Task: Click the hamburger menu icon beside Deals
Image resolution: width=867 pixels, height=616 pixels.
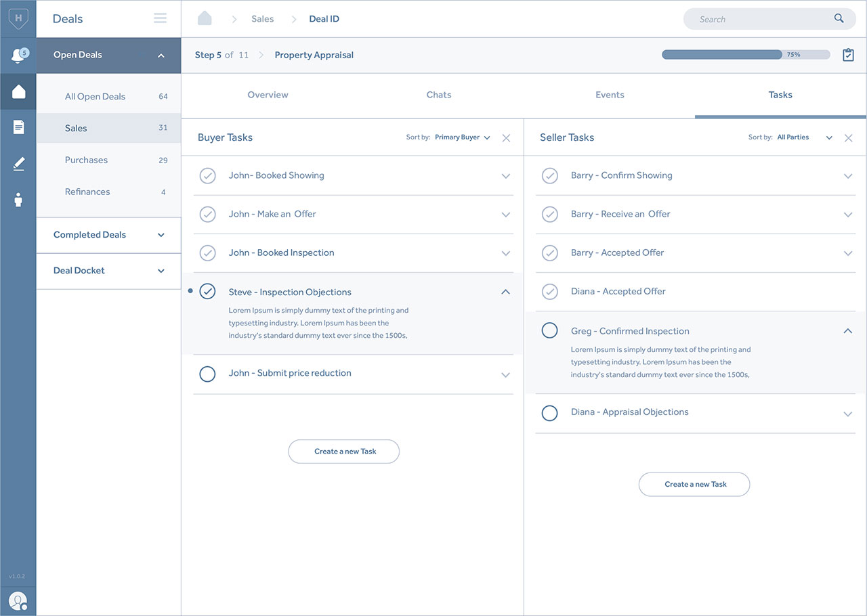Action: coord(160,18)
